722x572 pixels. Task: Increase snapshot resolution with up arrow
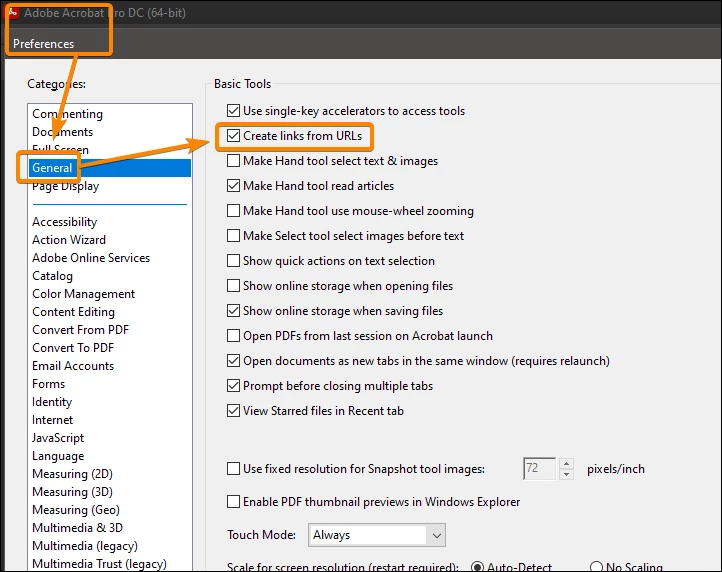point(566,463)
